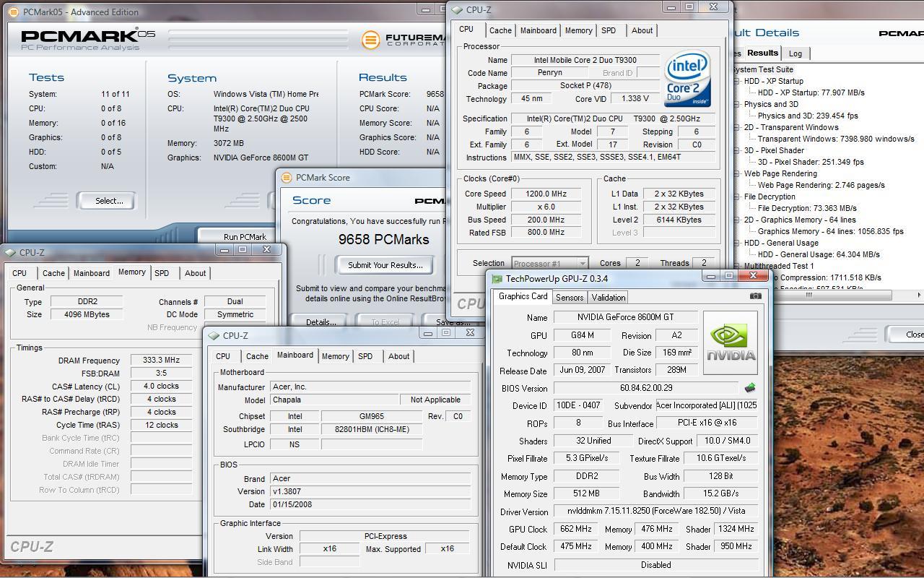Screen dimensions: 924x578
Task: Click Physics and 3D: 239.454 fps result
Action: (808, 116)
